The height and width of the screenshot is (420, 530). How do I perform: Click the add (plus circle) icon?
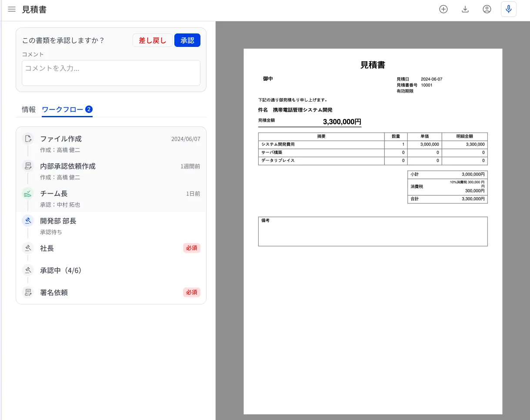pos(443,9)
